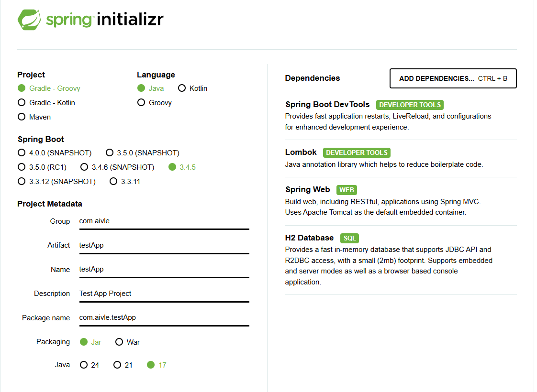
Task: Select Spring Boot 3.3.11 version
Action: point(125,181)
